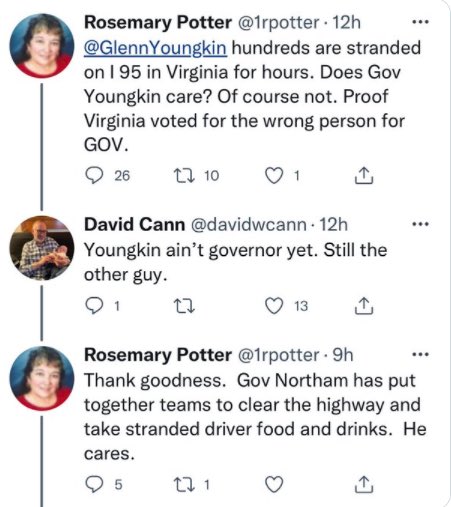Reply to David Cann's tweet
The image size is (451, 507).
coord(94,306)
